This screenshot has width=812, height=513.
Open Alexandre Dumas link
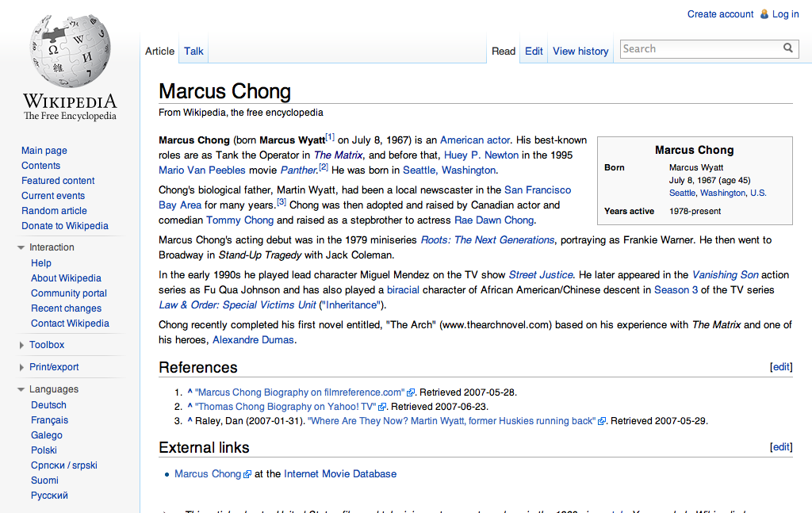(253, 339)
